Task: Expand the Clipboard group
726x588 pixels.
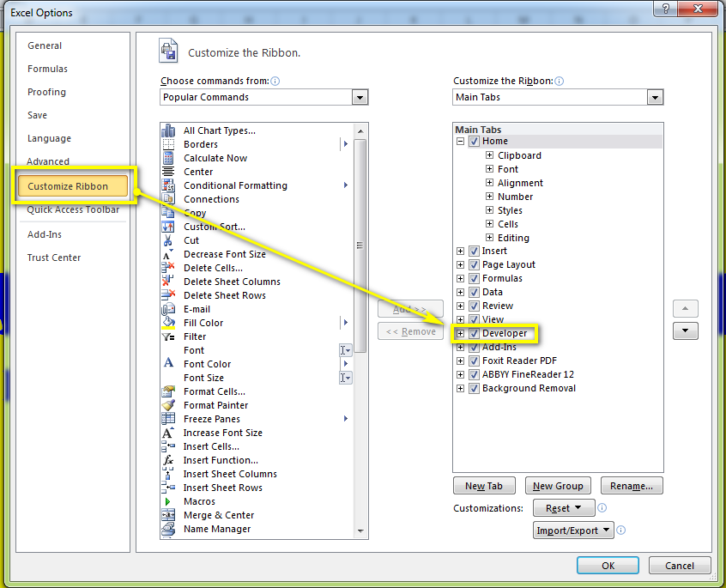Action: tap(489, 155)
